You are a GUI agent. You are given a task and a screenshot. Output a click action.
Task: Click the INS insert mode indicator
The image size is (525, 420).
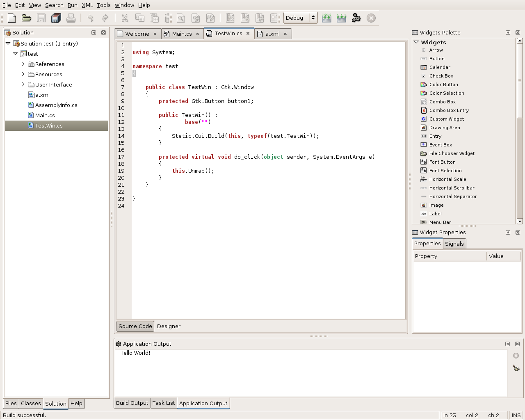click(x=516, y=415)
